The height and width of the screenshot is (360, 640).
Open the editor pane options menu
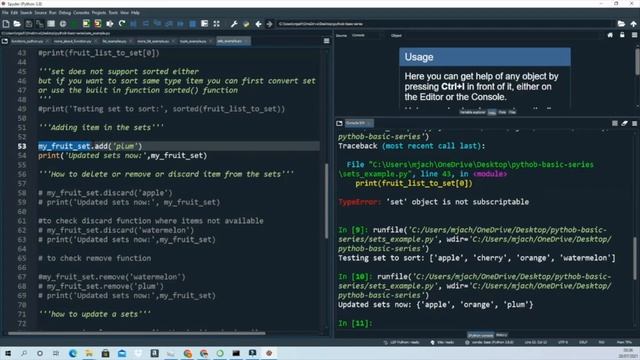click(x=327, y=41)
